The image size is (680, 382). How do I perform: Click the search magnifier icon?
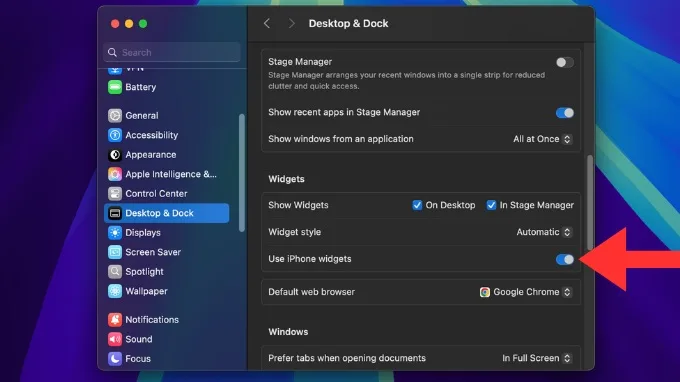coord(112,52)
